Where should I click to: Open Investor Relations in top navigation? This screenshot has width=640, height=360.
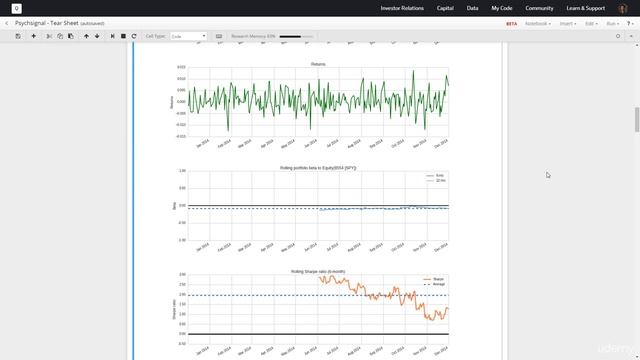click(x=402, y=8)
